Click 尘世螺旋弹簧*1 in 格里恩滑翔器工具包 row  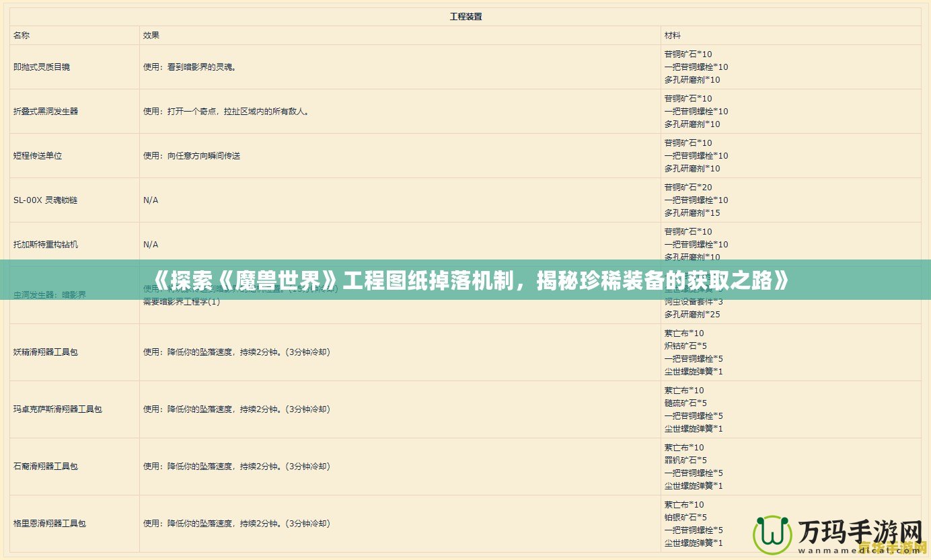point(694,543)
